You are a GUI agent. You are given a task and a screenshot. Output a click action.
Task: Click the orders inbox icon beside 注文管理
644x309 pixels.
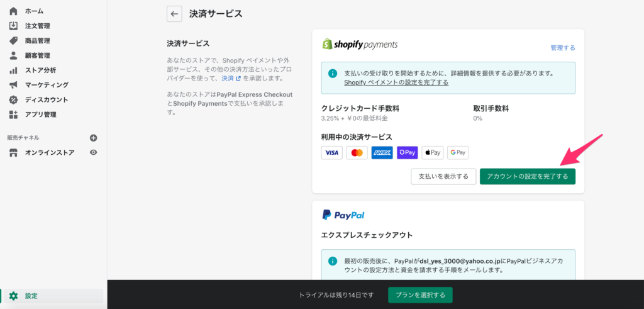click(x=14, y=26)
